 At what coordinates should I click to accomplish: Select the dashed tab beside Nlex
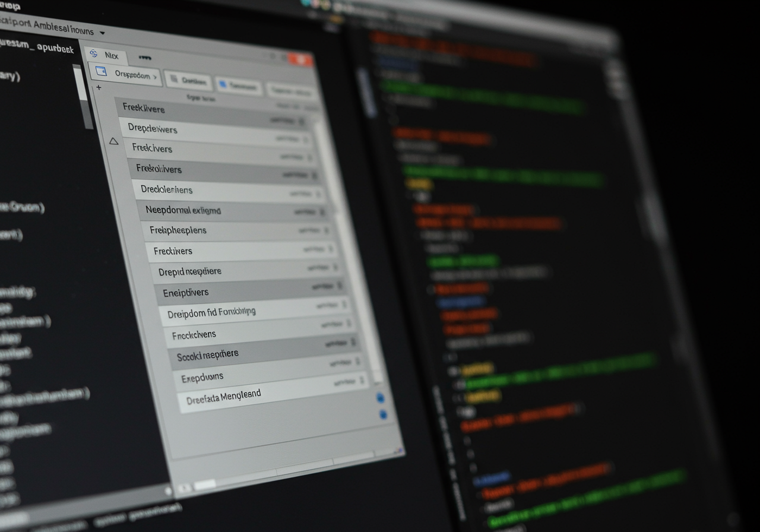click(144, 58)
